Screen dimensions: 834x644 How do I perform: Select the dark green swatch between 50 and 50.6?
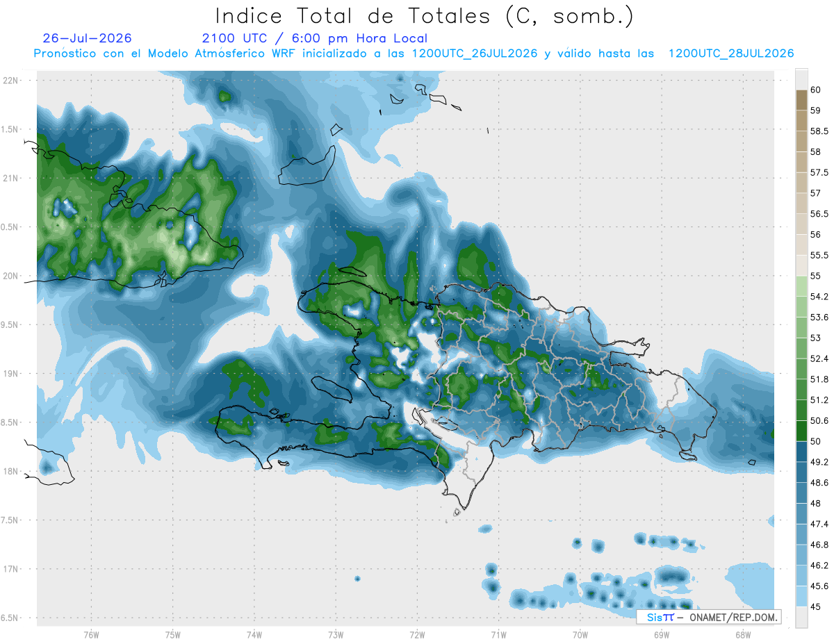point(801,431)
